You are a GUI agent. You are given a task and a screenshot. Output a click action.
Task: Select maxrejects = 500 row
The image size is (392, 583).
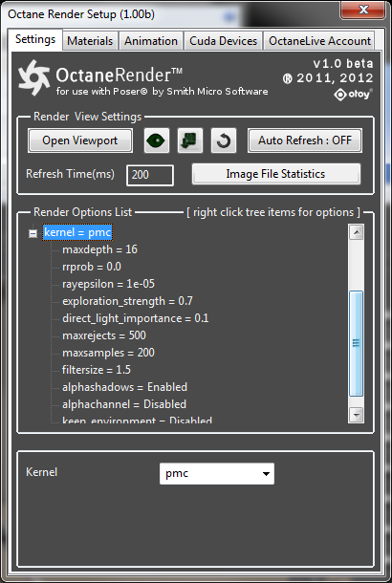click(104, 335)
